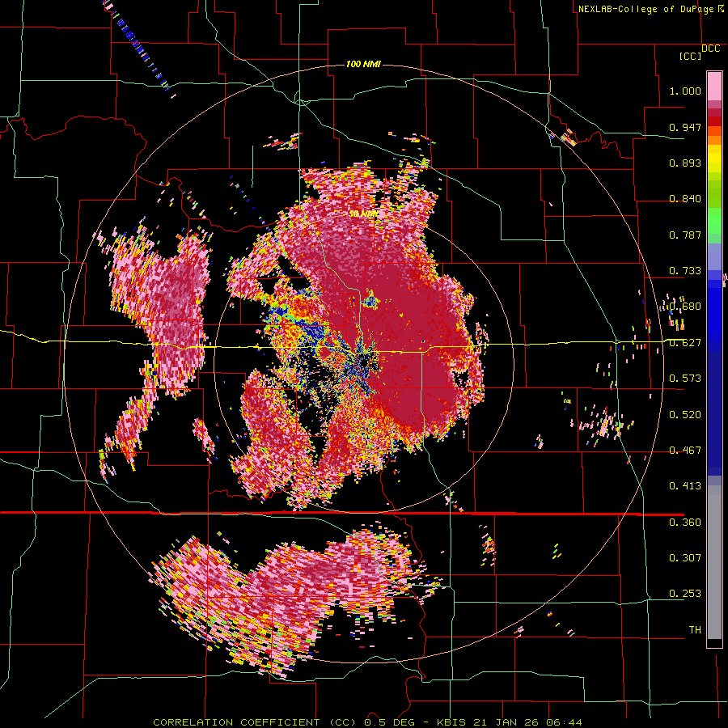Screen dimensions: 728x728
Task: Click the bright green segment of the color bar
Action: (x=714, y=220)
